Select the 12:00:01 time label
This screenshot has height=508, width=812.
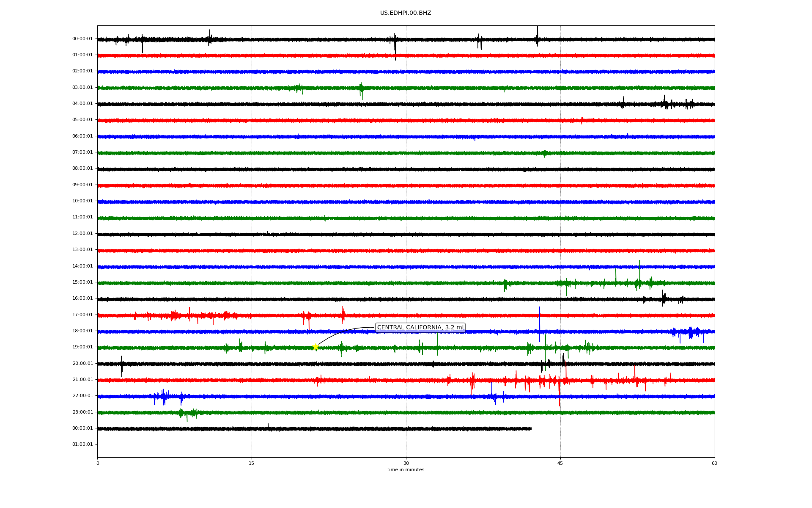pos(82,233)
